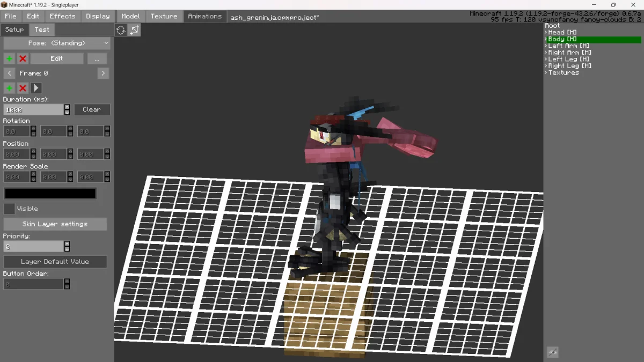Increase first Render Scale value with up arrow
Screen dimensions: 644x362
(x=33, y=174)
